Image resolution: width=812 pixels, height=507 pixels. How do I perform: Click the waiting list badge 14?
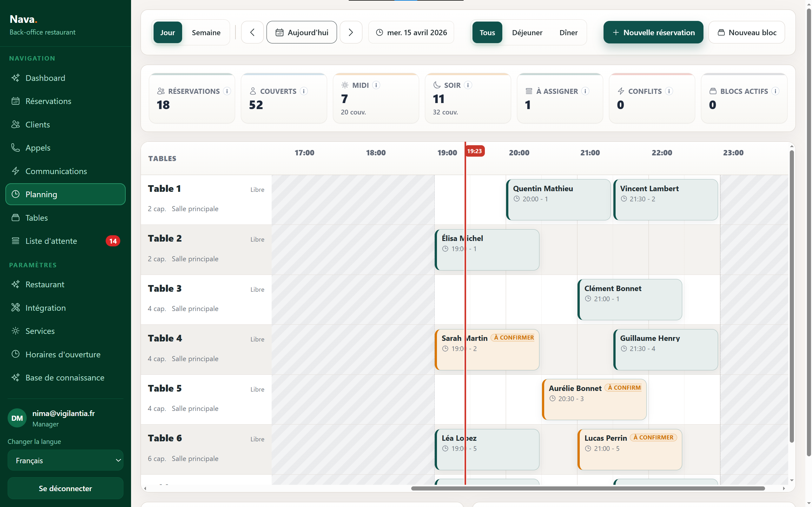[x=113, y=241]
